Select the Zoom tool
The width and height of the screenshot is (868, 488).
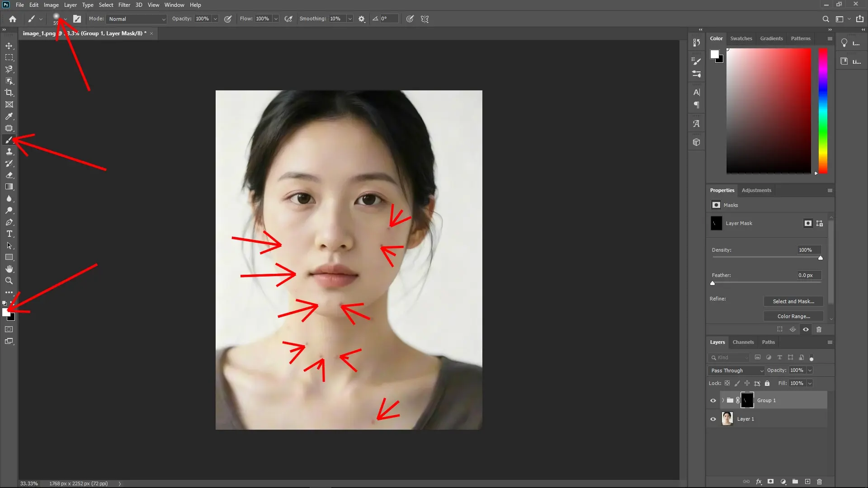coord(9,281)
